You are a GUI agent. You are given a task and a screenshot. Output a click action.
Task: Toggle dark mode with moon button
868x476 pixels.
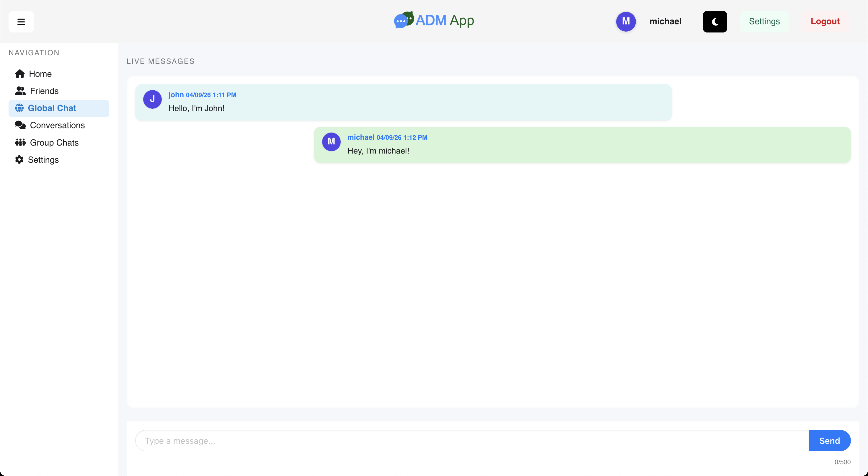[x=714, y=22]
